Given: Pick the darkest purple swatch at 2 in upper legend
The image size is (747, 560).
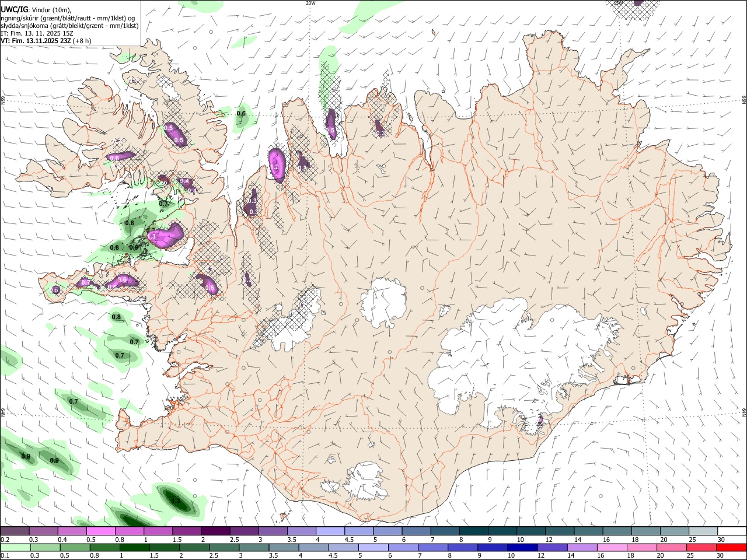Looking at the screenshot, I should click(215, 531).
